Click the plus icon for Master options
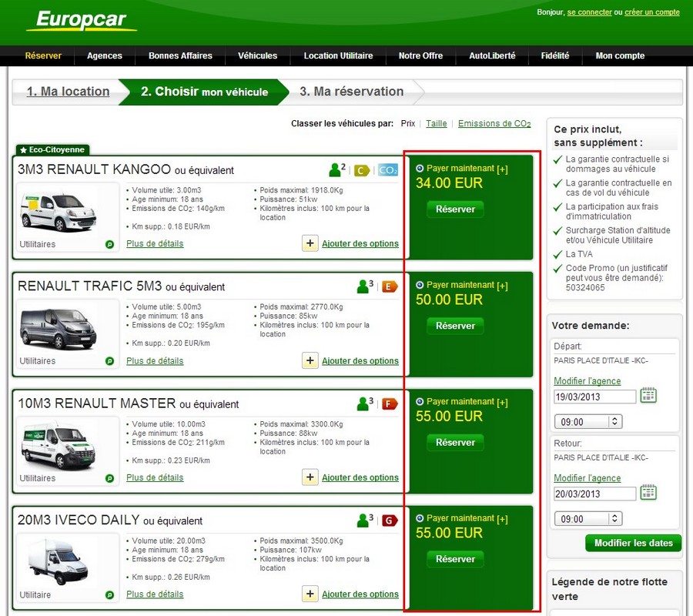 click(x=310, y=477)
